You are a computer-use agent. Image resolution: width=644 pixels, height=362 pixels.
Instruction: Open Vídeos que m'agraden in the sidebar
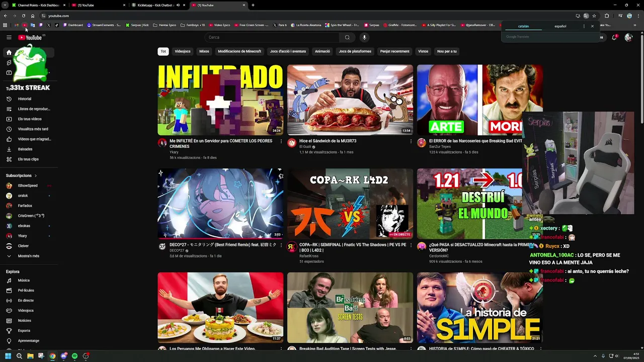29,139
